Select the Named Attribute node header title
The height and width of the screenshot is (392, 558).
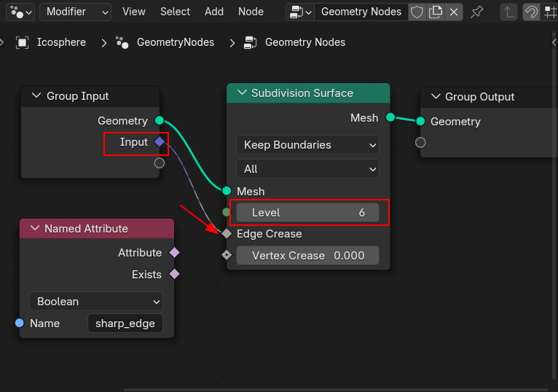tap(86, 229)
